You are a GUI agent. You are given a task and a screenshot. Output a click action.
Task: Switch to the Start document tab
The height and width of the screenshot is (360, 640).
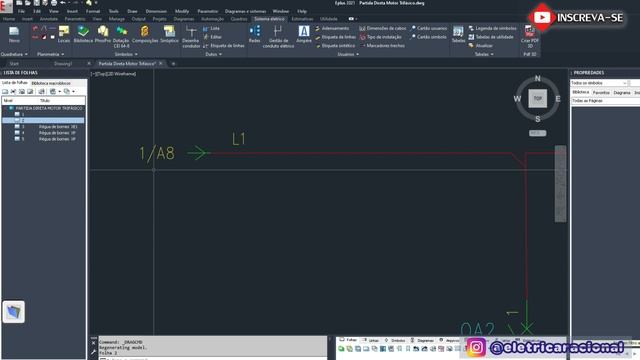click(14, 64)
